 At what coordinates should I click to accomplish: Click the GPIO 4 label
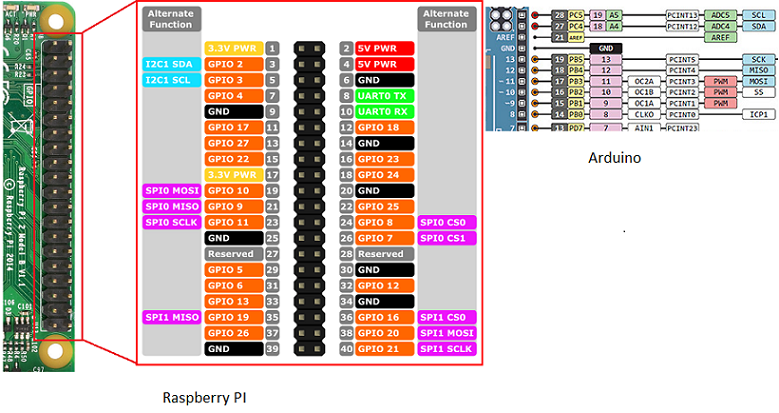(234, 96)
